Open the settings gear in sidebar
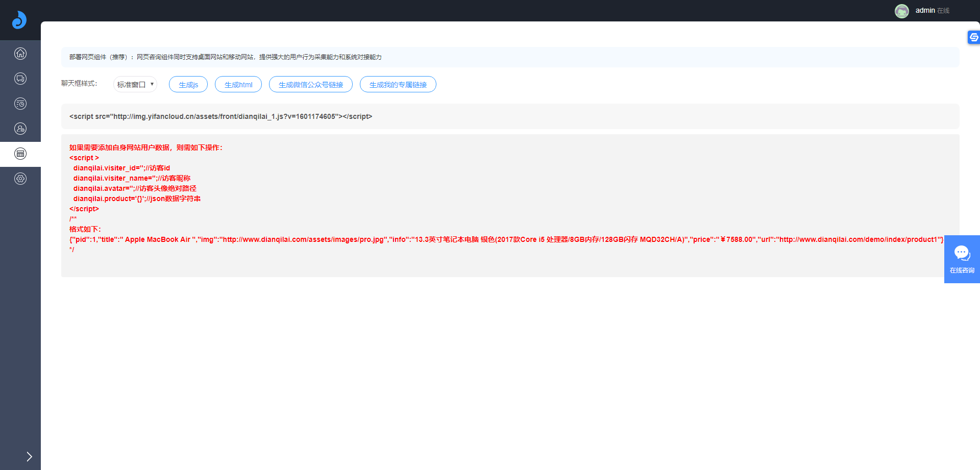The image size is (980, 470). [20, 179]
